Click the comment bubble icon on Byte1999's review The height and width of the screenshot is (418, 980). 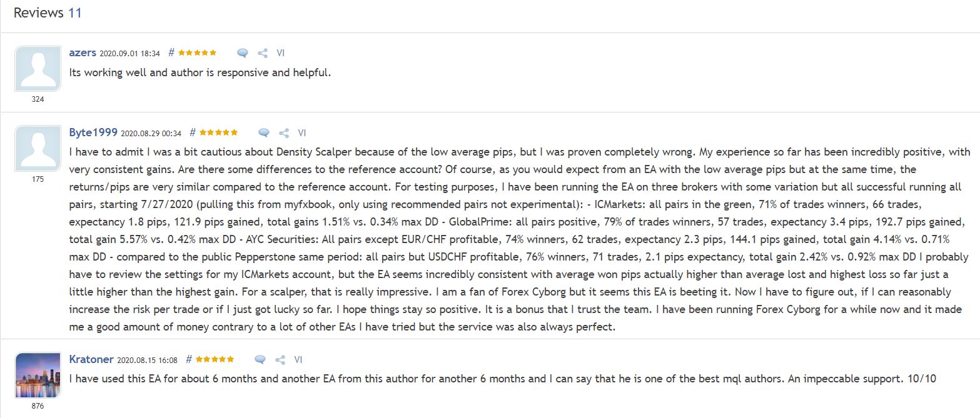pos(264,133)
